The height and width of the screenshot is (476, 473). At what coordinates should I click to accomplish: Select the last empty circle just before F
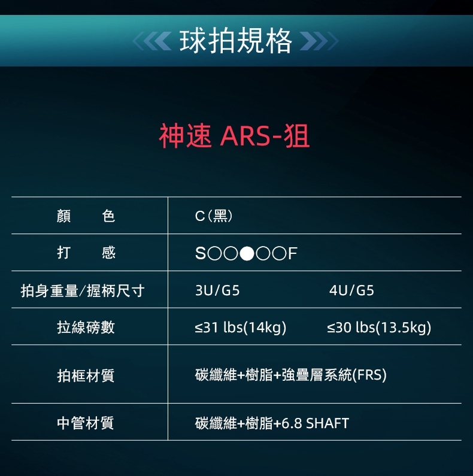(x=278, y=254)
